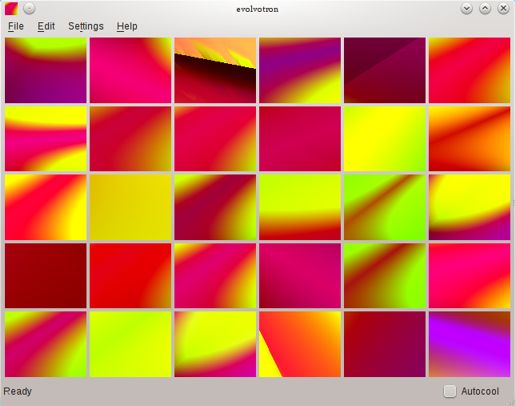
Task: Select the tile with jagged black sawtooth edge
Action: [x=215, y=70]
